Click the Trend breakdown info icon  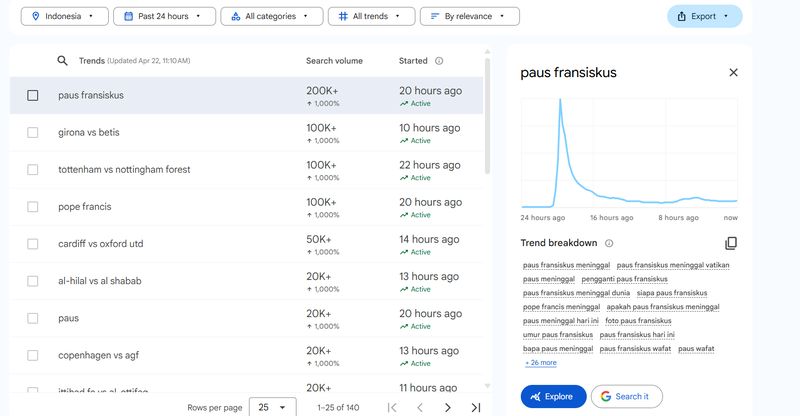(x=609, y=243)
